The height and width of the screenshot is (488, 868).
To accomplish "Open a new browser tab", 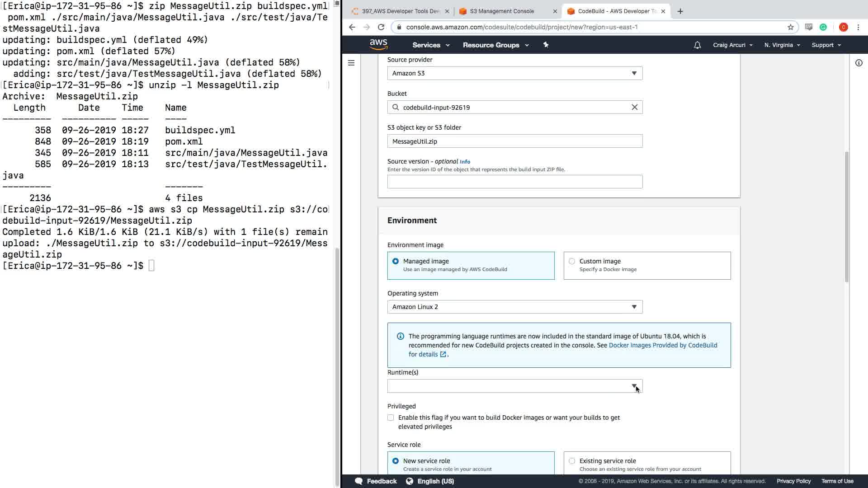I will click(x=680, y=11).
